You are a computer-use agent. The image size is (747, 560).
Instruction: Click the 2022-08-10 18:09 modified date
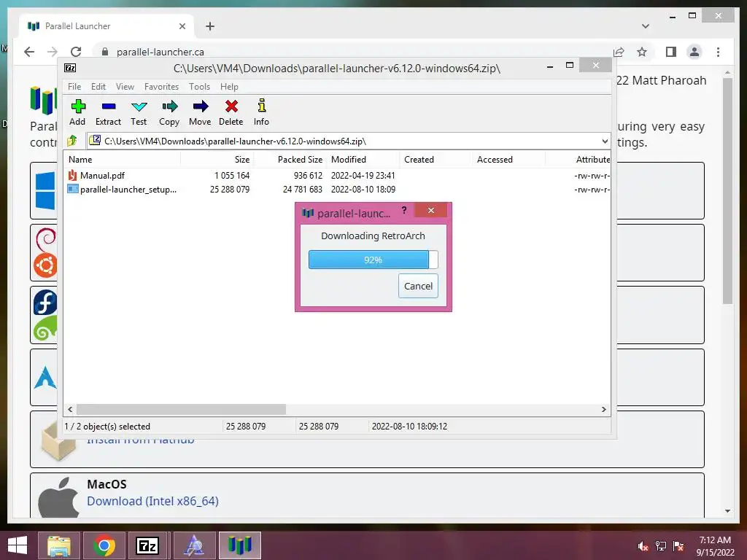(x=363, y=189)
